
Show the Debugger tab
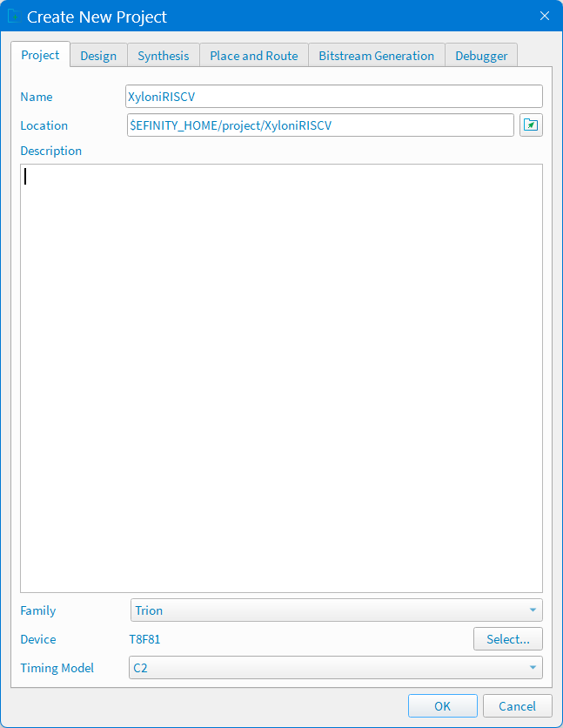[481, 56]
